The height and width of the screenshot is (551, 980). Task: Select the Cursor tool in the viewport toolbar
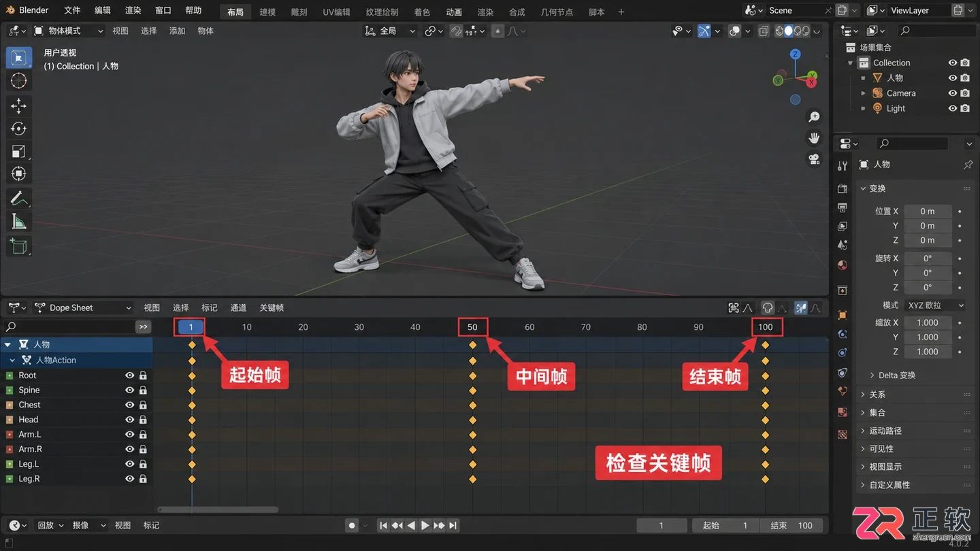19,81
